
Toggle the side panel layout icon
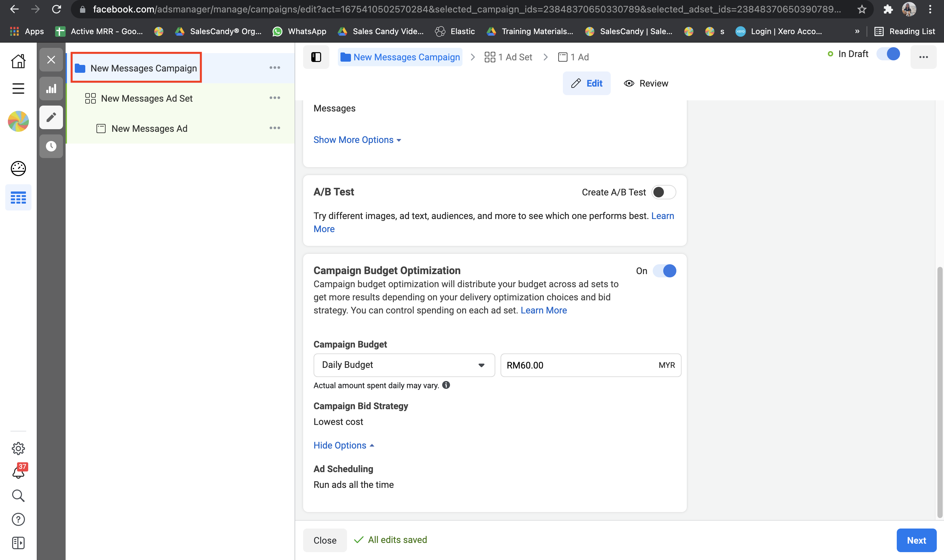coord(316,57)
